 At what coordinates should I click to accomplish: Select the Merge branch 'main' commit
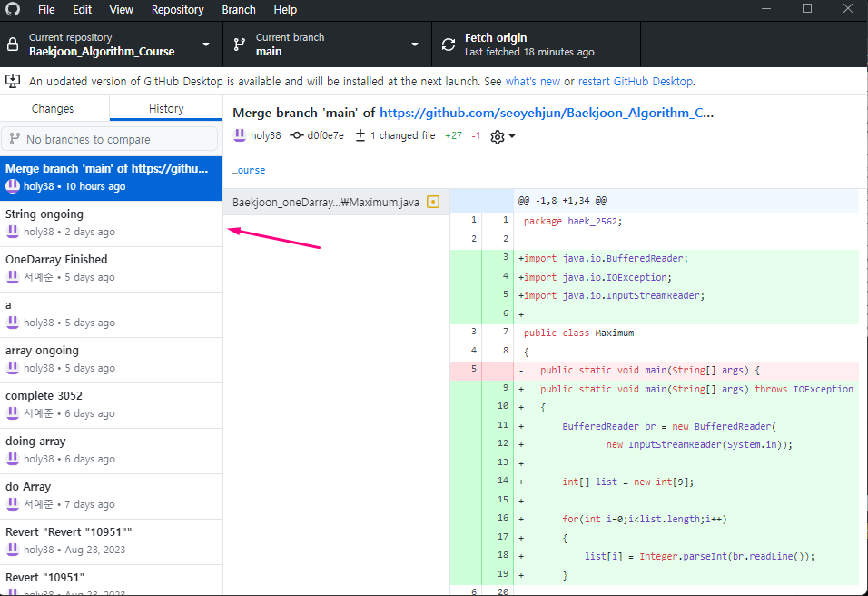(x=112, y=178)
